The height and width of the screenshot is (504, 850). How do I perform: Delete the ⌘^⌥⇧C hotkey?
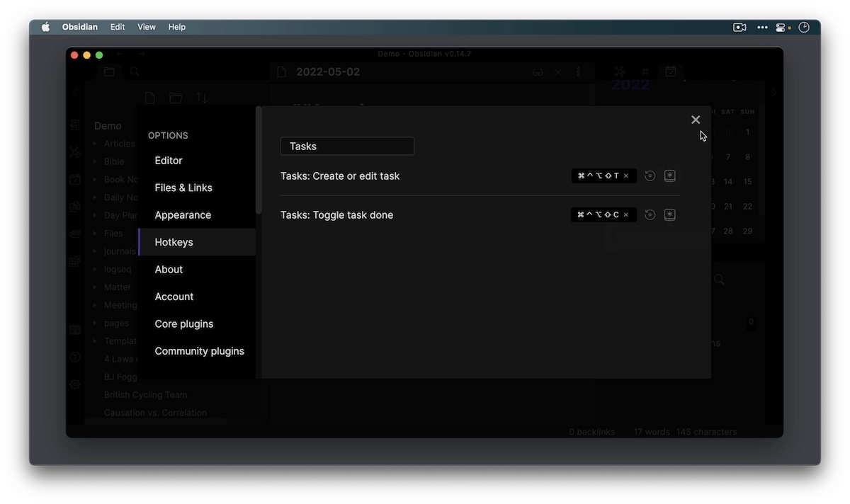pyautogui.click(x=626, y=215)
